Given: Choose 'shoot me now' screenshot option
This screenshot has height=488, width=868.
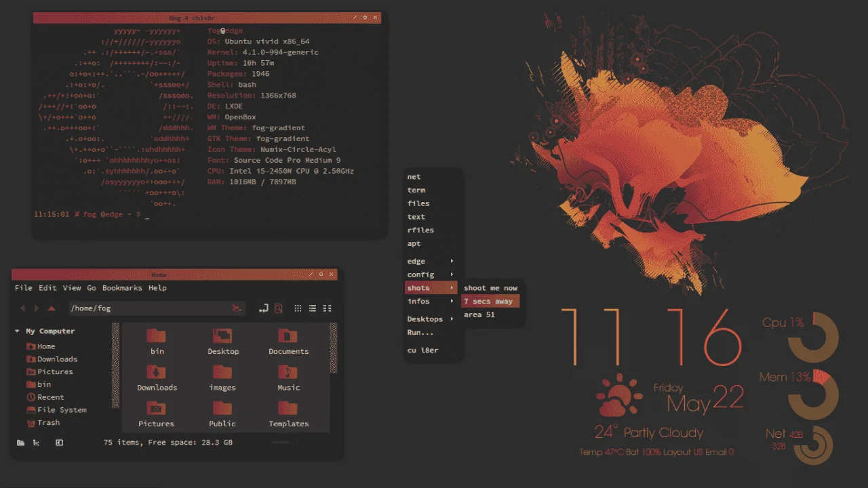Looking at the screenshot, I should (x=491, y=288).
